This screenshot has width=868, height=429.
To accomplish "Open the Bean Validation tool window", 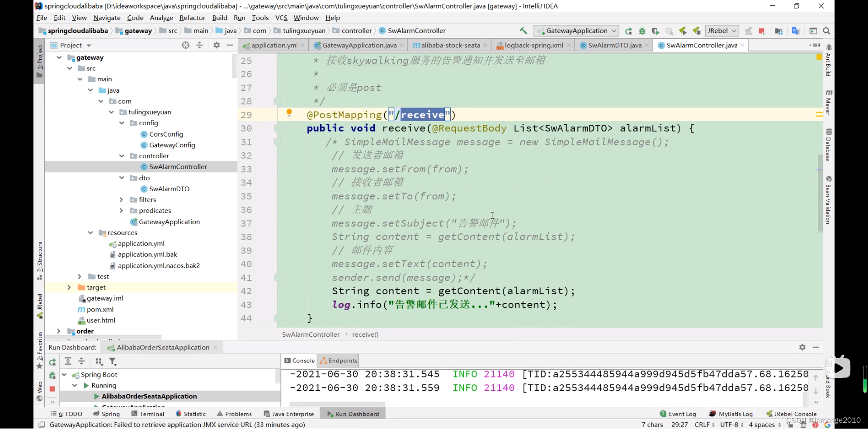I will 829,199.
